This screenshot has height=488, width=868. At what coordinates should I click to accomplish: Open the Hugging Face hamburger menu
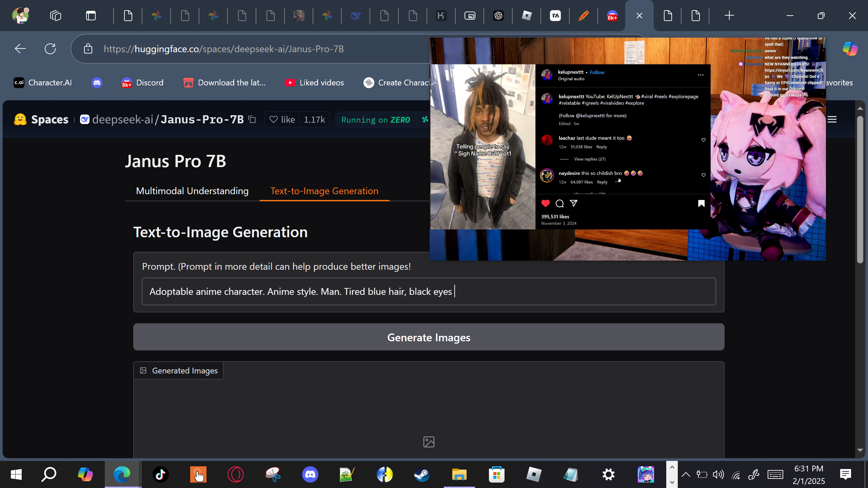pos(832,119)
